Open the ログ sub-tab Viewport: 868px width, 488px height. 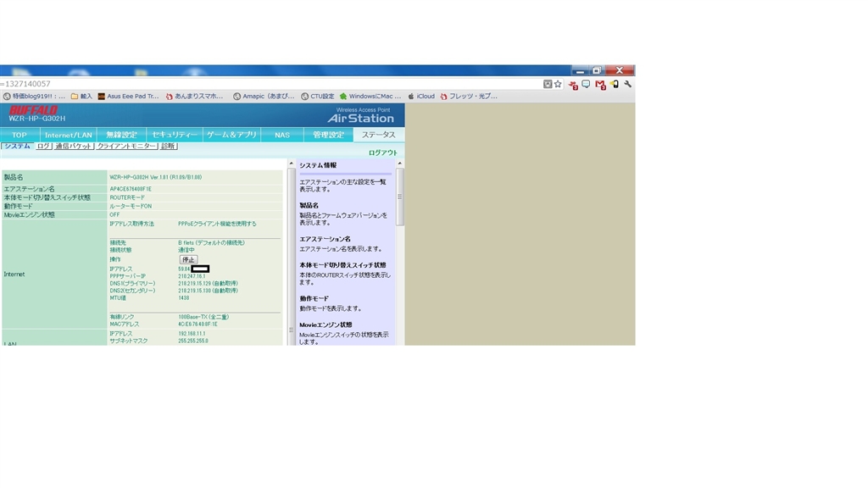[43, 146]
